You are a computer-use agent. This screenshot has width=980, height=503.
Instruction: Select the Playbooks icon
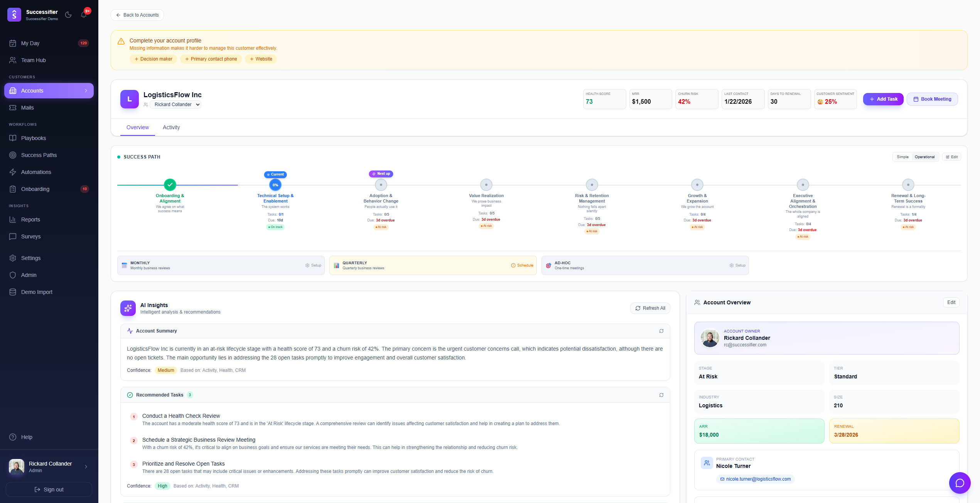tap(13, 138)
